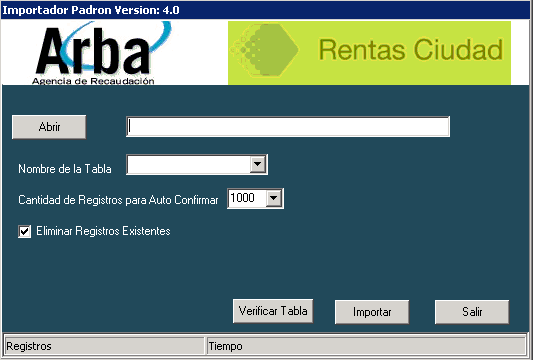Viewport: 533px width, 360px height.
Task: Click the Nombre de la Tabla label
Action: (65, 169)
